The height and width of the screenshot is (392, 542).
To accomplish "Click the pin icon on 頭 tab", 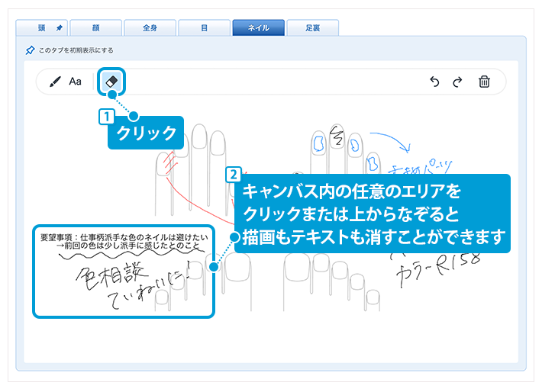I will click(60, 28).
